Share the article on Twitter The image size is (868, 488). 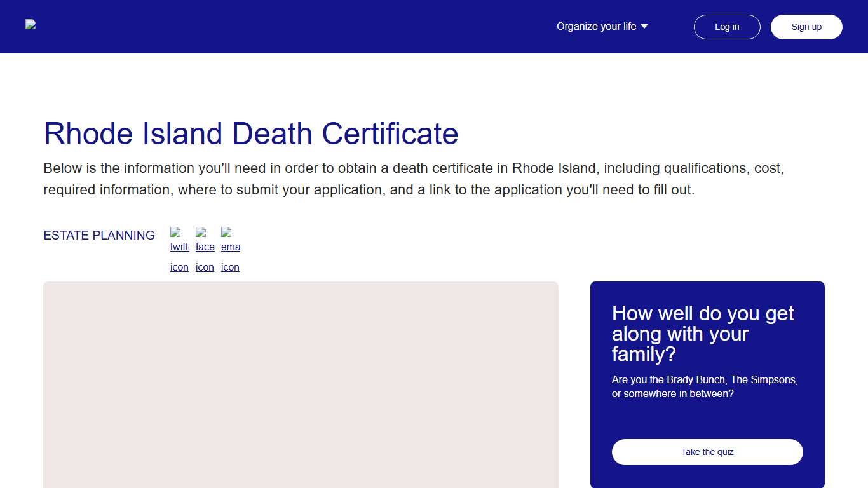pyautogui.click(x=179, y=248)
